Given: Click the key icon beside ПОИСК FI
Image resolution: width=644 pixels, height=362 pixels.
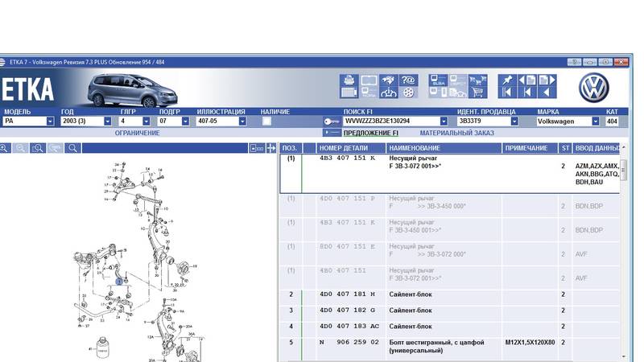Looking at the screenshot, I should pos(331,121).
